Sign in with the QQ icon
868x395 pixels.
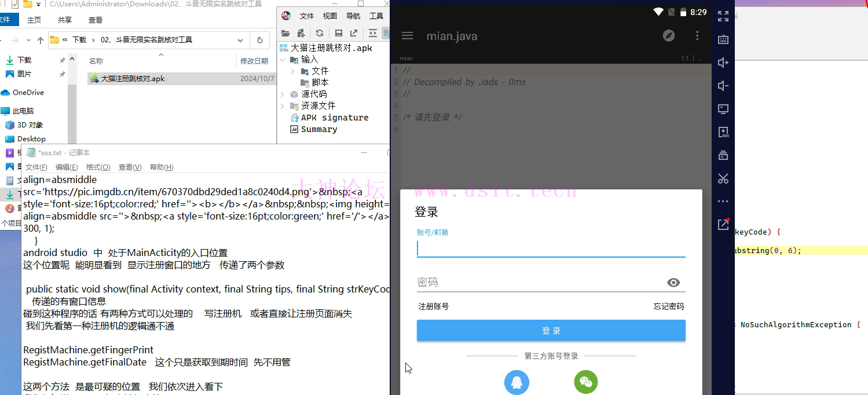(517, 382)
